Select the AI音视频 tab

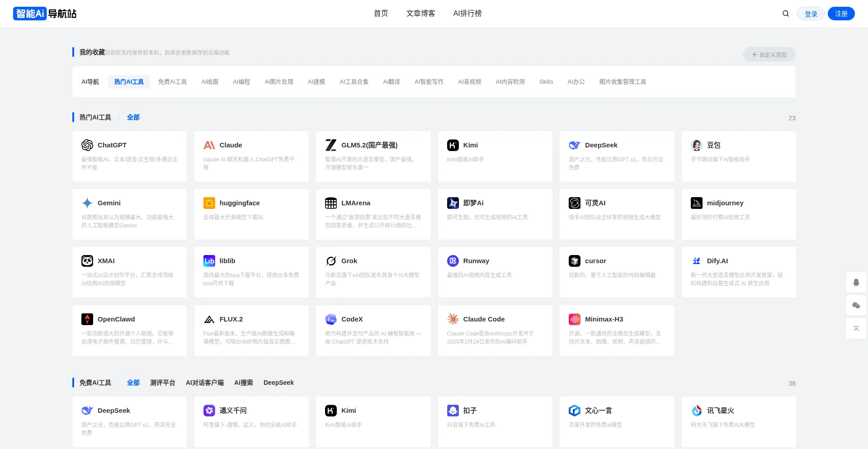[x=470, y=82]
